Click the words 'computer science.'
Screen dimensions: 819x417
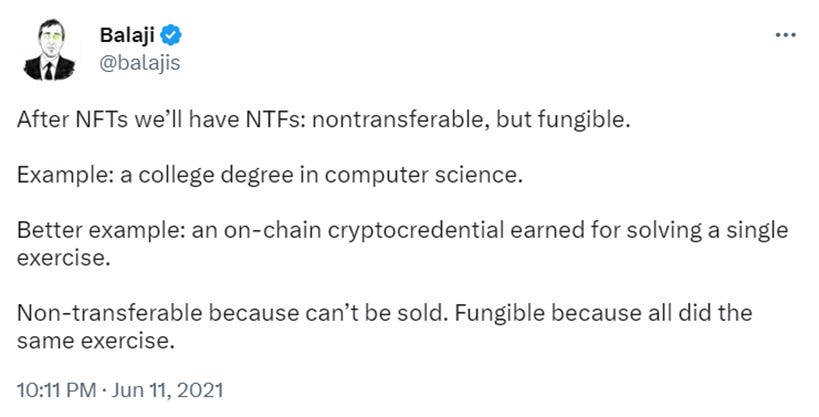pos(424,176)
